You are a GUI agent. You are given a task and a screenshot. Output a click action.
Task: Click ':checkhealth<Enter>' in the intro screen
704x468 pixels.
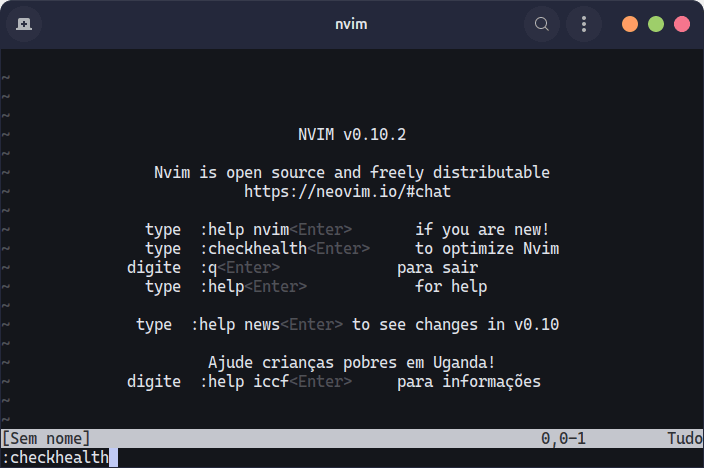[285, 248]
